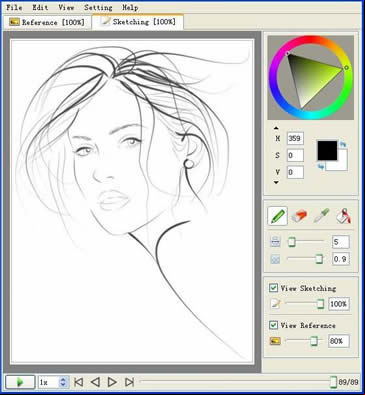The image size is (365, 395).
Task: Step to the previous frame
Action: coord(95,382)
